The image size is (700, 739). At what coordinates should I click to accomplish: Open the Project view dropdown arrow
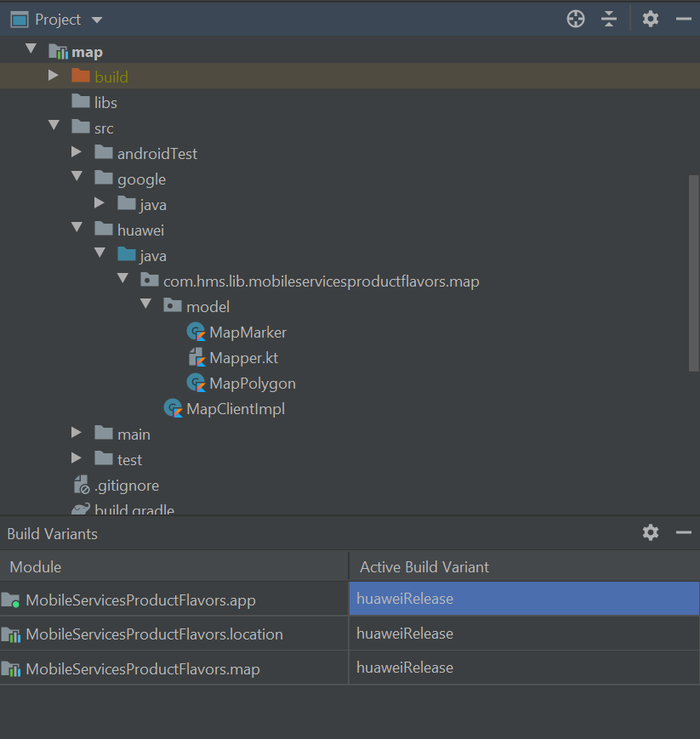[x=97, y=20]
